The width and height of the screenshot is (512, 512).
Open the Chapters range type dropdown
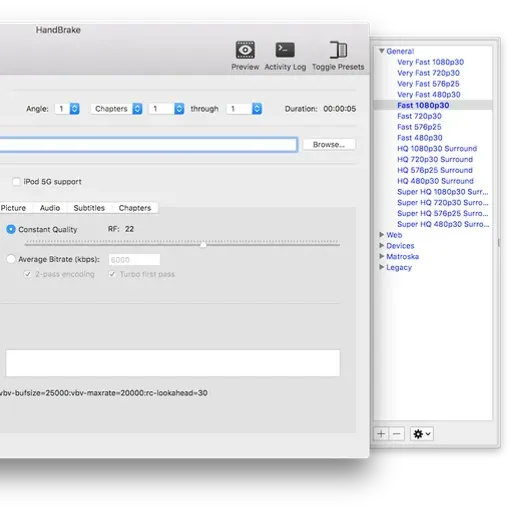[117, 109]
